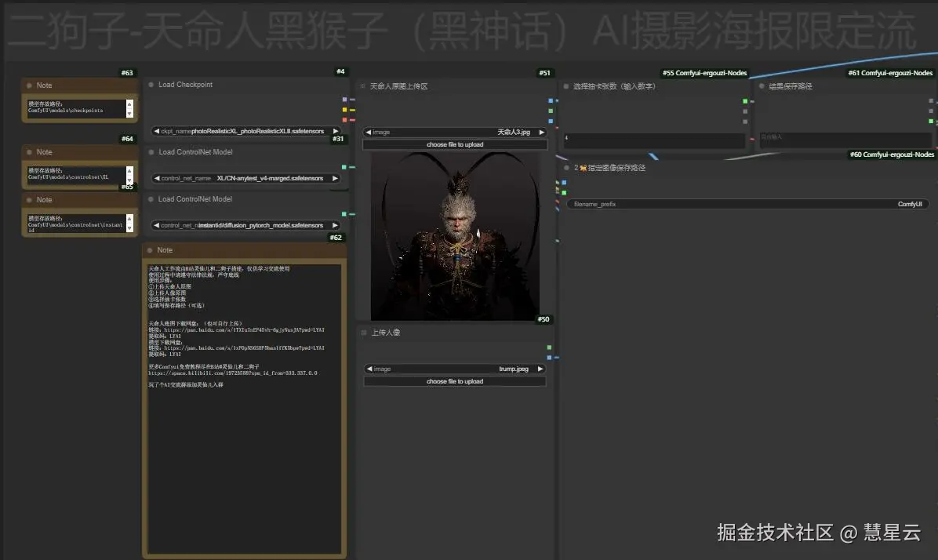
Task: Click choose file to upload in 上传人像 node
Action: [454, 381]
